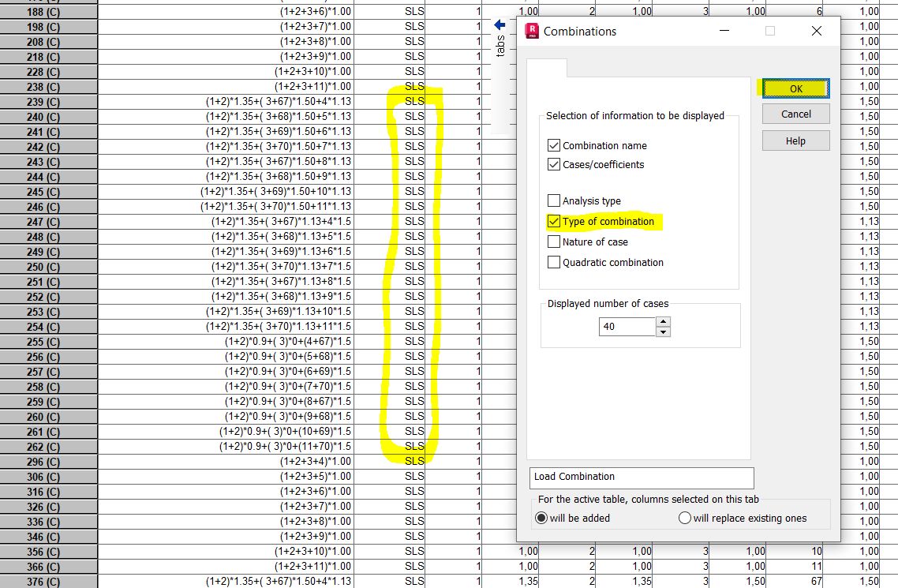Click the Robot logo in the Combinations title bar

click(x=531, y=31)
